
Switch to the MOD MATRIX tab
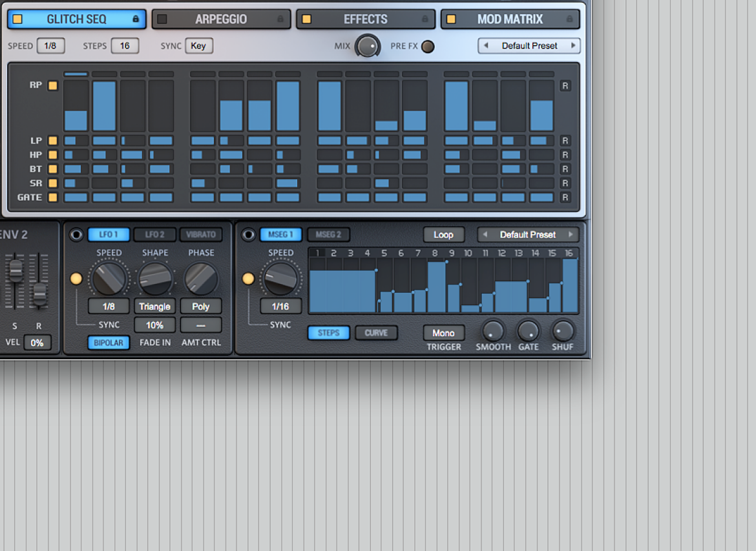[x=510, y=19]
